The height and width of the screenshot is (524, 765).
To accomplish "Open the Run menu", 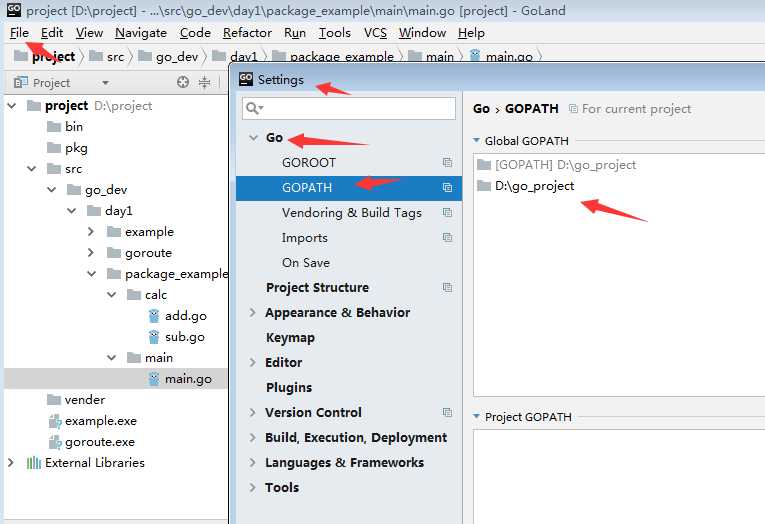I will click(295, 33).
